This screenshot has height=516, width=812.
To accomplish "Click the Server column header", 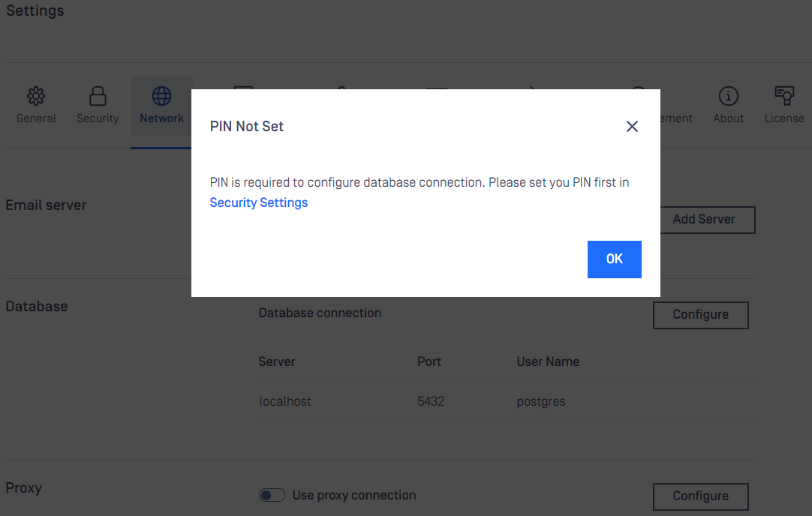I will [276, 361].
